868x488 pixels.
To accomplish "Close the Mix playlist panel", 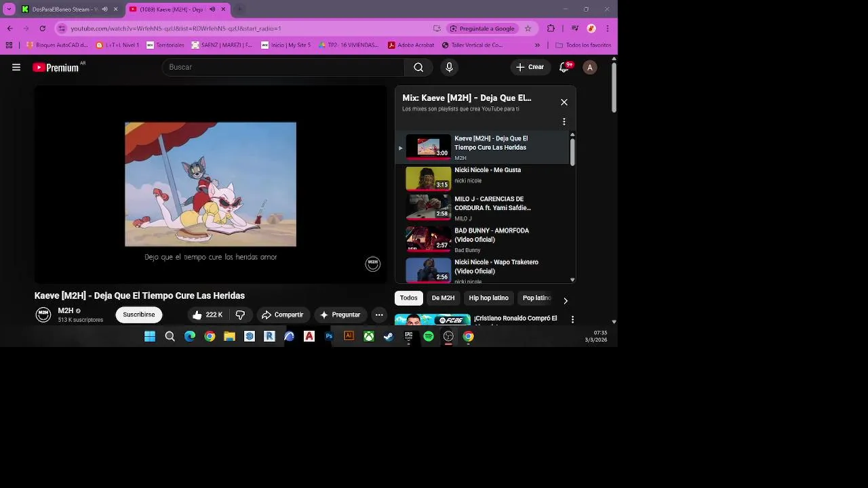I will [x=564, y=102].
